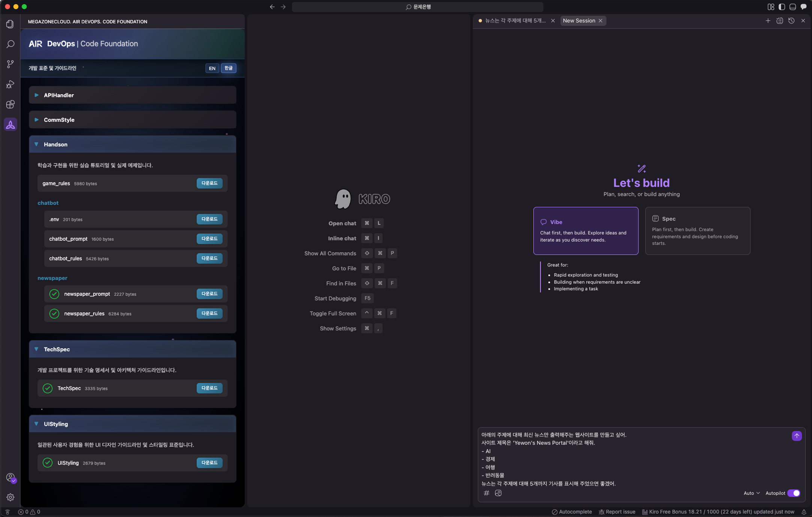Open the Search icon in activity bar
812x517 pixels.
tap(10, 44)
